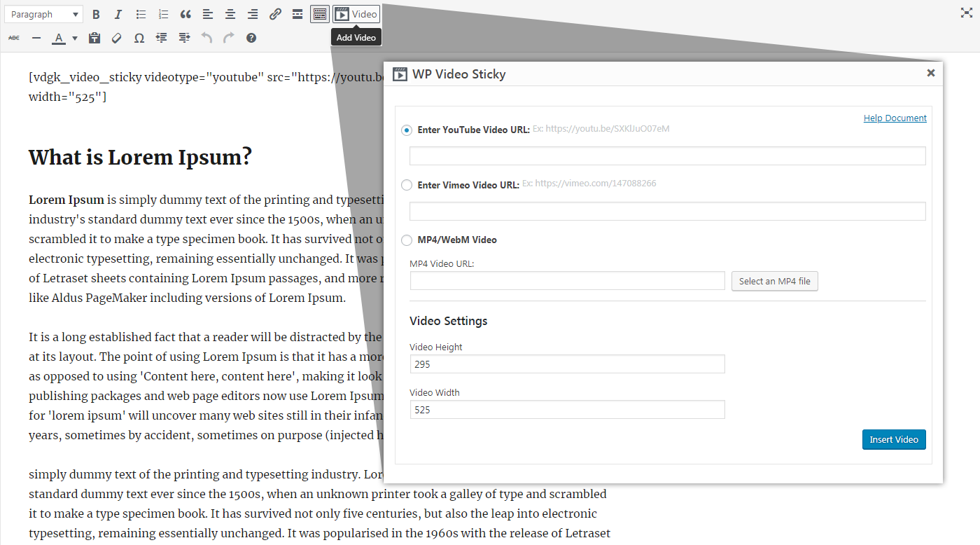Screen dimensions: 980x545
Task: Select the Vimeo Video URL option
Action: (407, 186)
